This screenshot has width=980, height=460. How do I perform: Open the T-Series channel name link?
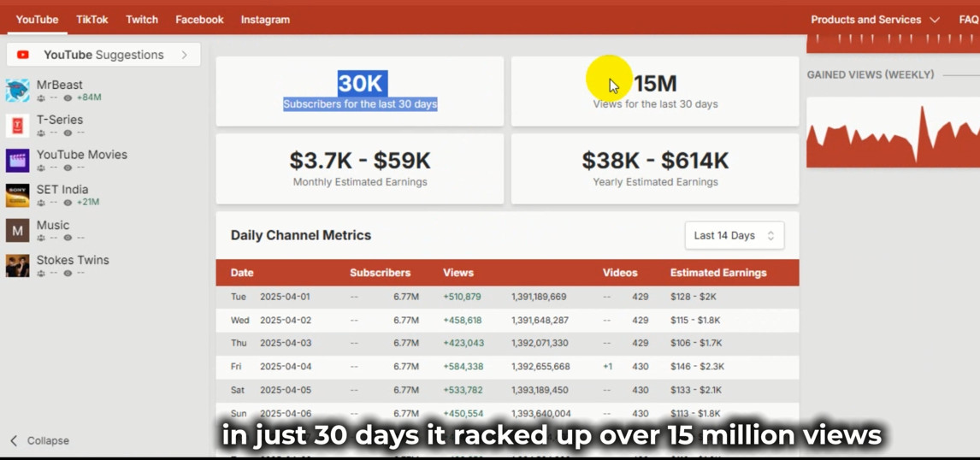point(59,120)
